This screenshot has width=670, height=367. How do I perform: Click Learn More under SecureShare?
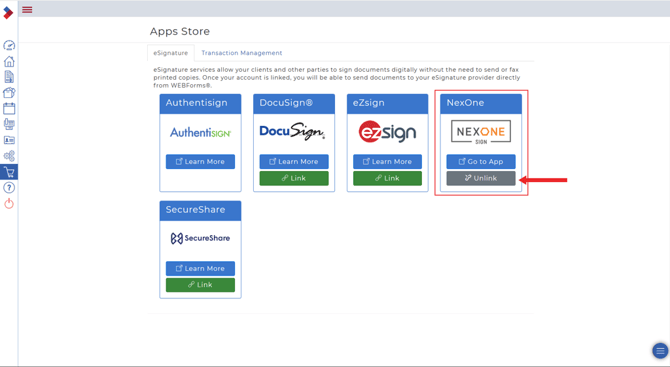[200, 268]
